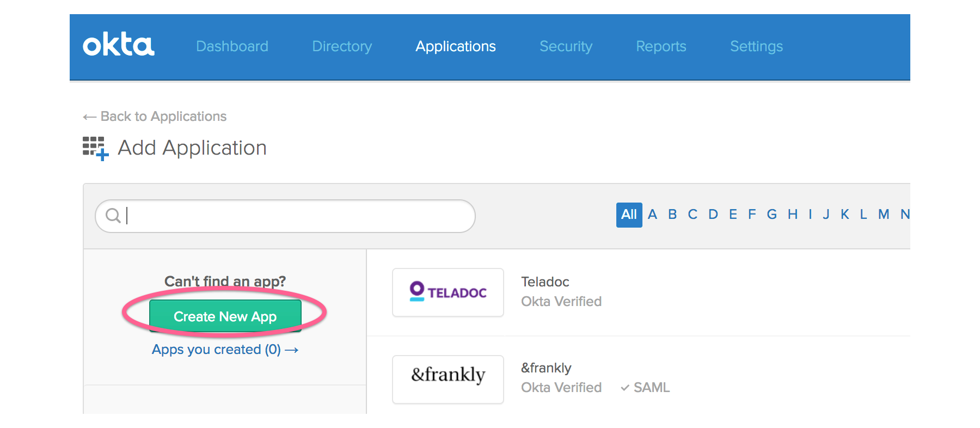Open the Reports menu

pyautogui.click(x=661, y=46)
